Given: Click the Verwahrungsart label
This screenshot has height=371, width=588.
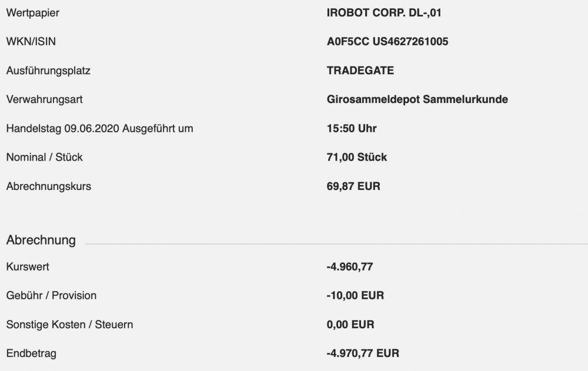Looking at the screenshot, I should [44, 99].
